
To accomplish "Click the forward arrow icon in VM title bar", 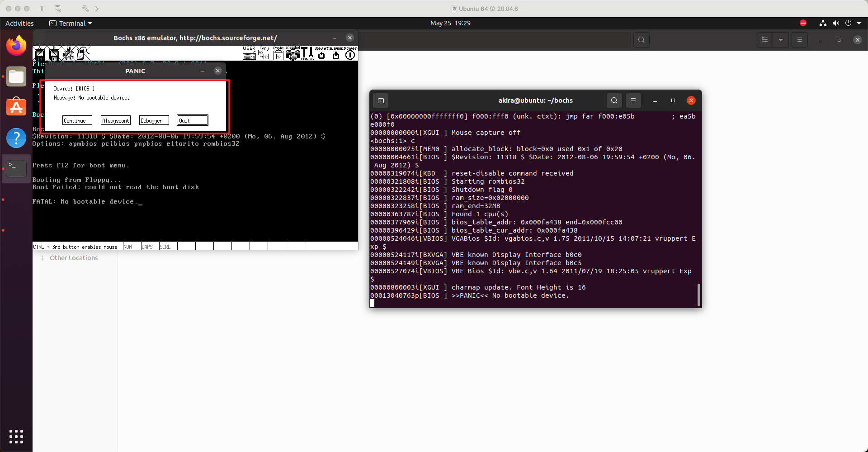I will click(x=97, y=9).
